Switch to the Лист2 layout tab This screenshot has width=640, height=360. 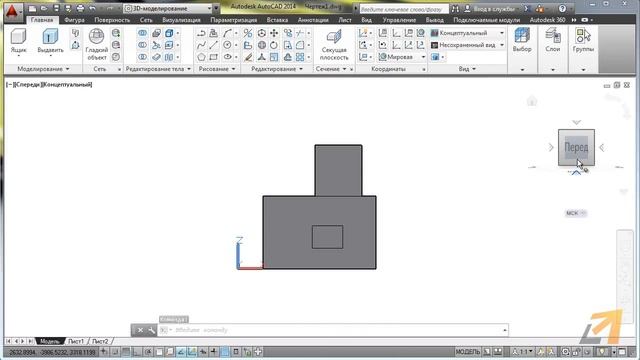[100, 341]
